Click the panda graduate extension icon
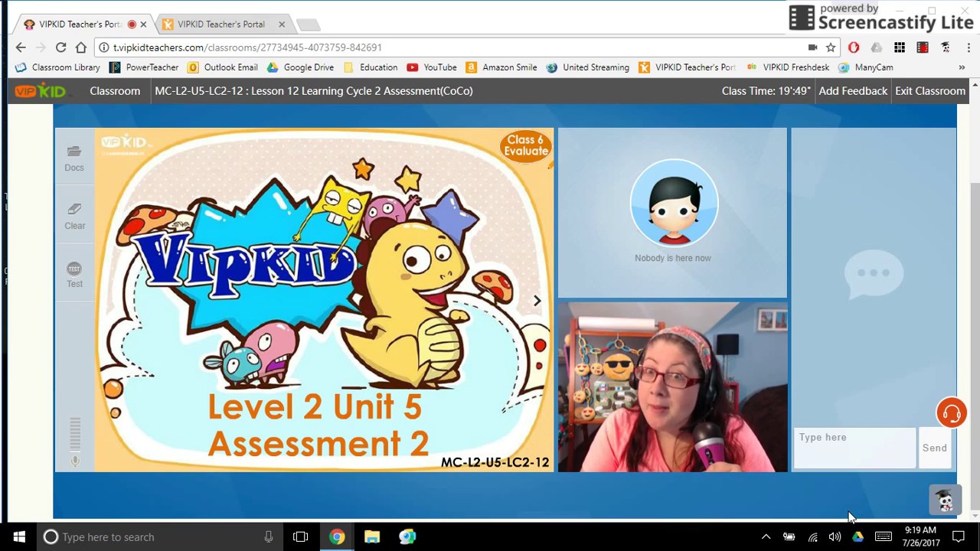The image size is (980, 551). 946,47
